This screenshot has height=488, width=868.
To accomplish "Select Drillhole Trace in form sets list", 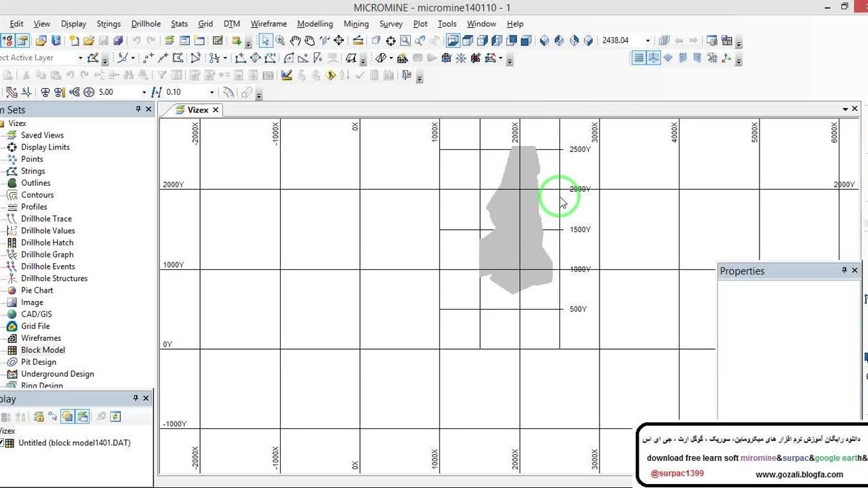I will [x=46, y=219].
